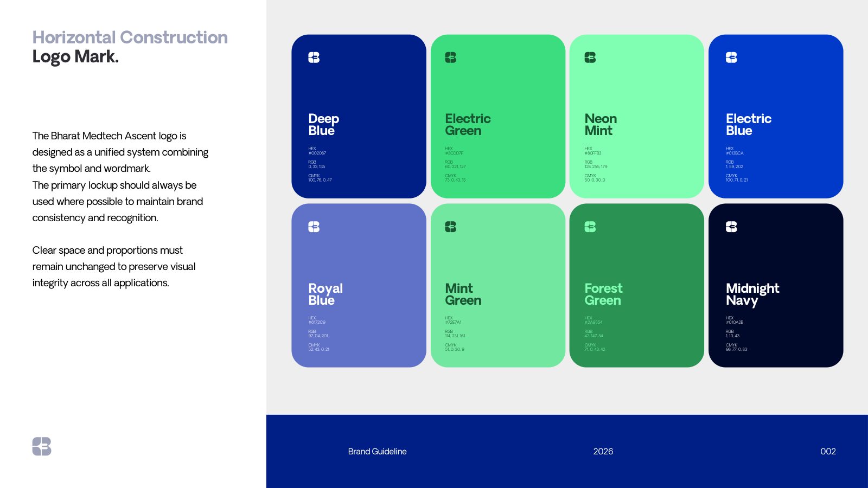Click the logo mark on Neon Mint card
Screen dimensions: 868x488
590,57
